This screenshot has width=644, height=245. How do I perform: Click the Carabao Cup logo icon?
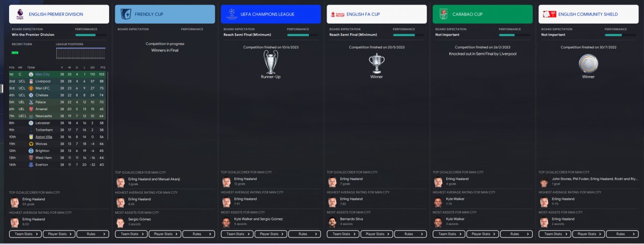(443, 14)
